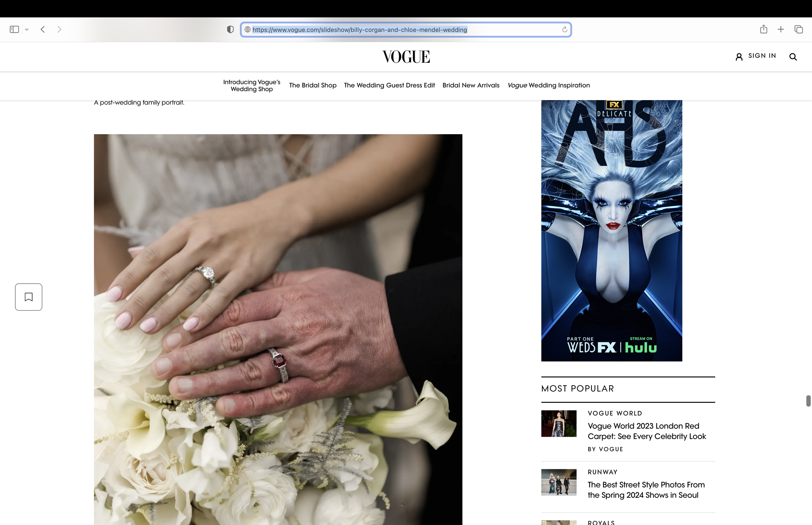Expand the tab group dropdown chevron
812x525 pixels.
(27, 30)
